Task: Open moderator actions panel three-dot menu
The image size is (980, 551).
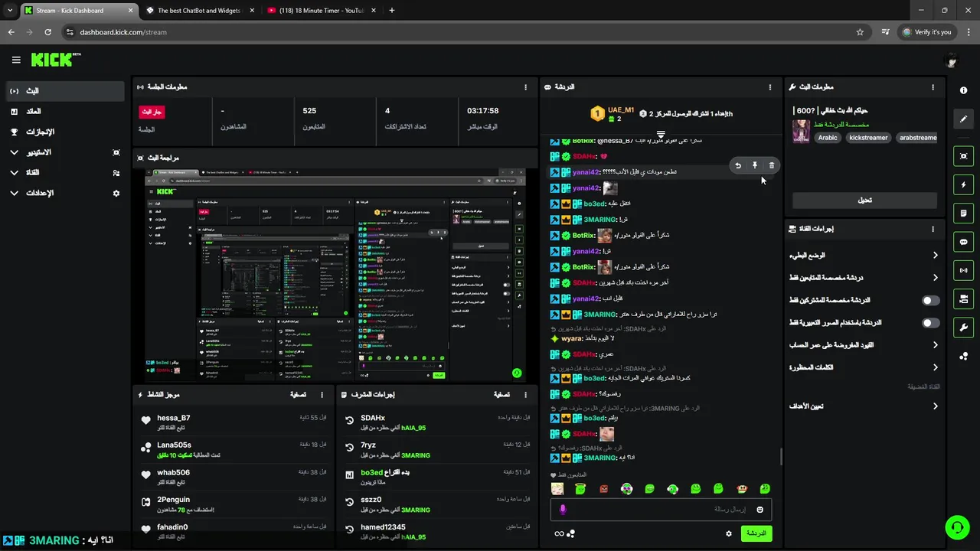Action: tap(525, 395)
